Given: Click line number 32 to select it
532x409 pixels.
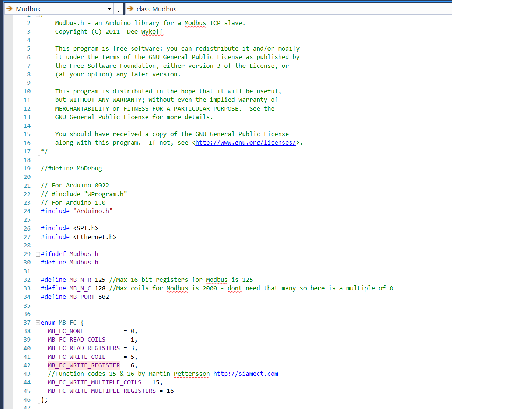Looking at the screenshot, I should 27,280.
